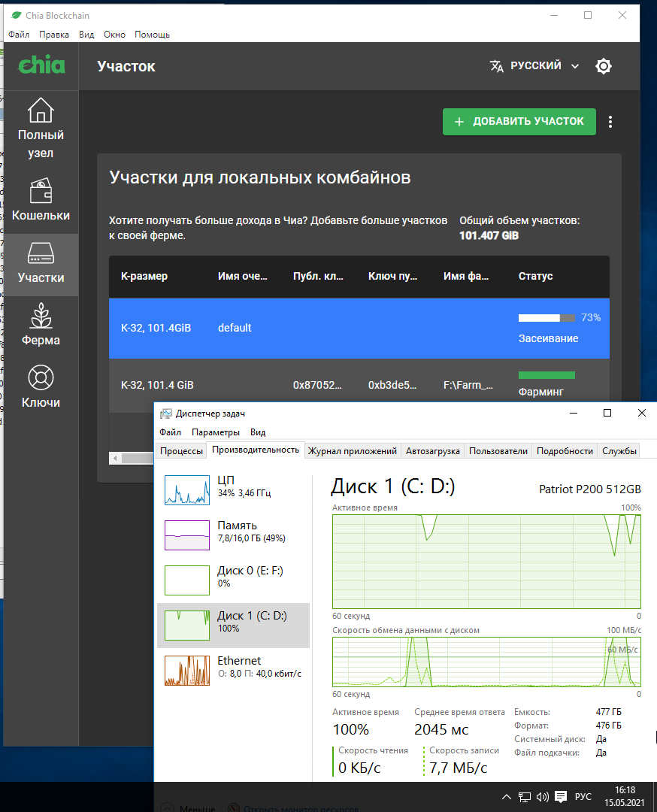Select Диск 0 (E: F:) item
This screenshot has height=812, width=657.
232,577
